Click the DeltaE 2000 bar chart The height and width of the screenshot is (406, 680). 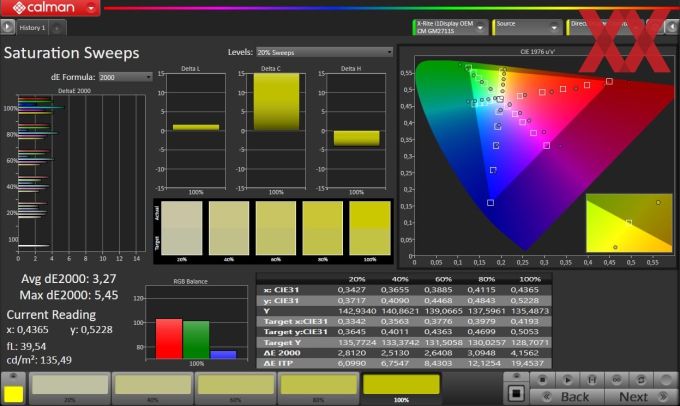coord(82,174)
